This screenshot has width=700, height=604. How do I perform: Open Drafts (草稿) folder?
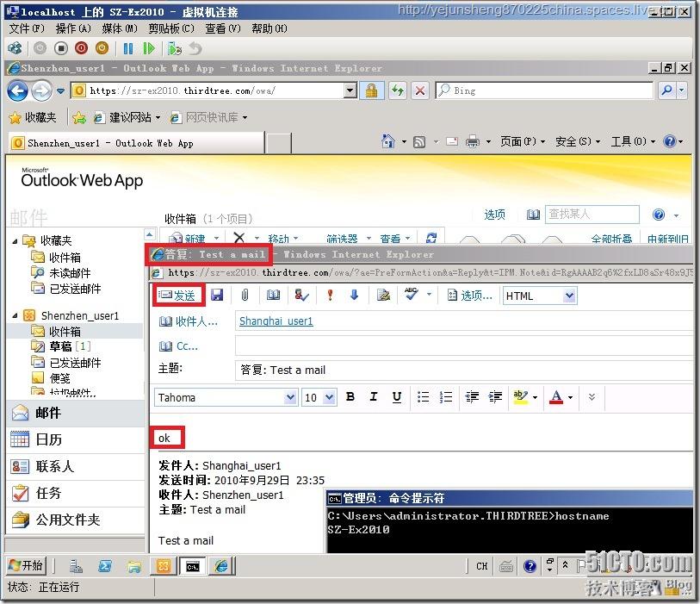[61, 346]
